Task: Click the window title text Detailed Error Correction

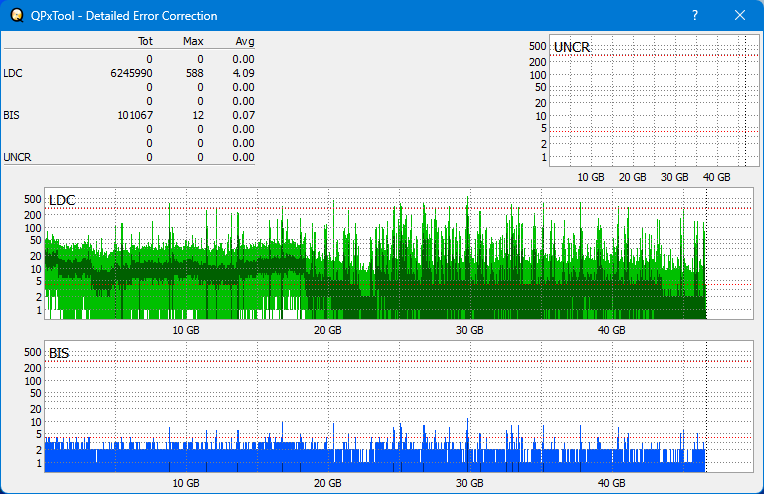Action: coord(152,16)
